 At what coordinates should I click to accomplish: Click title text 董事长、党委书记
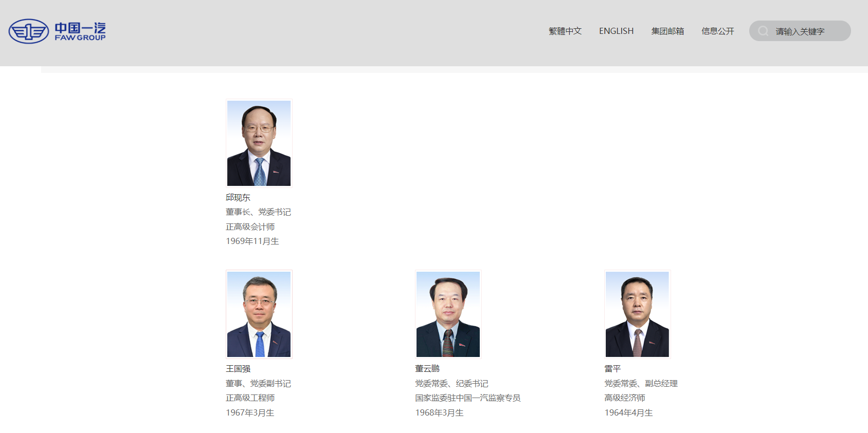258,212
